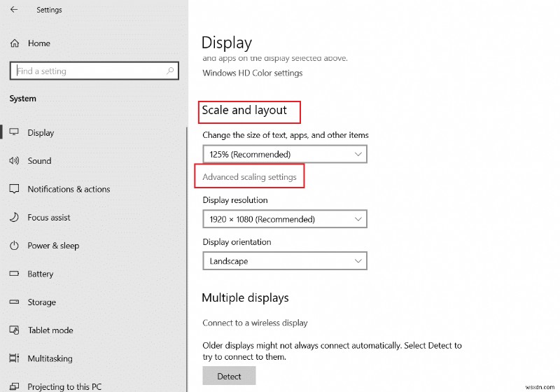
Task: Click the Storage drive icon
Action: pyautogui.click(x=14, y=302)
